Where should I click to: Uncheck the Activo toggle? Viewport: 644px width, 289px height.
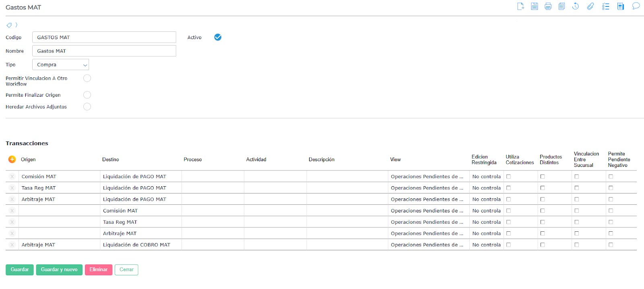click(x=218, y=37)
